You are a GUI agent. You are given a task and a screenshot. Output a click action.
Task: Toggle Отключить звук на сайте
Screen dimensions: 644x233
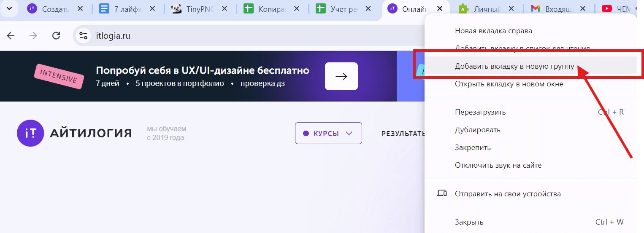point(498,165)
